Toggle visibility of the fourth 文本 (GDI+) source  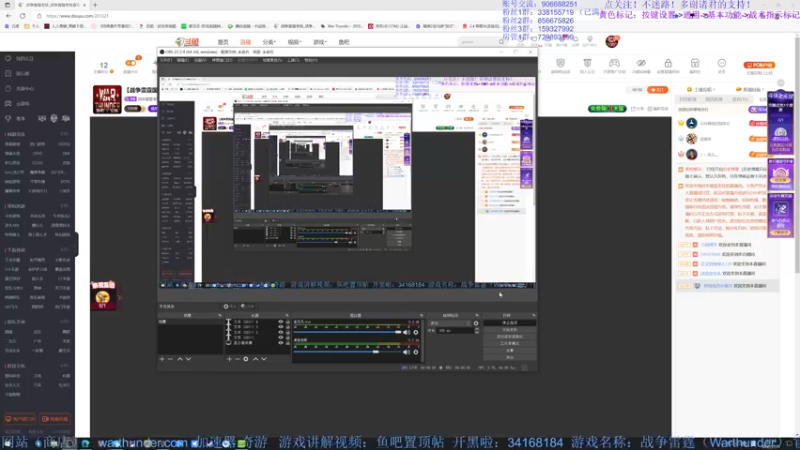pyautogui.click(x=281, y=337)
